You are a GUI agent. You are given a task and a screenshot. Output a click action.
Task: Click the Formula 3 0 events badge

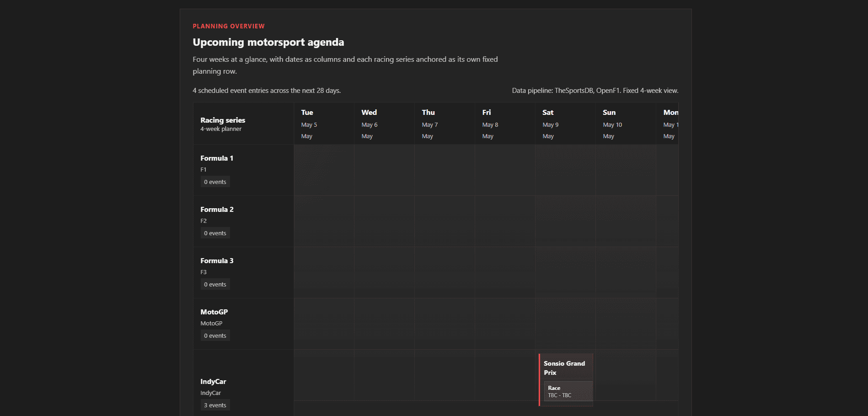pyautogui.click(x=215, y=284)
